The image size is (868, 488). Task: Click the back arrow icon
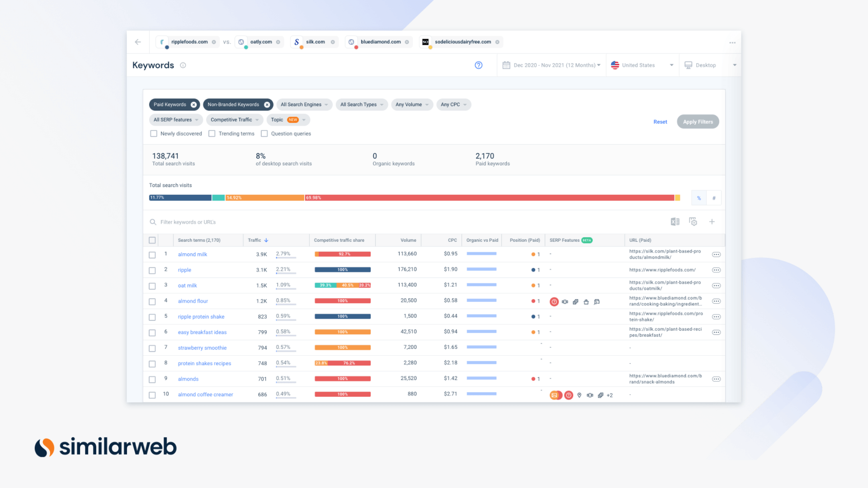(138, 42)
